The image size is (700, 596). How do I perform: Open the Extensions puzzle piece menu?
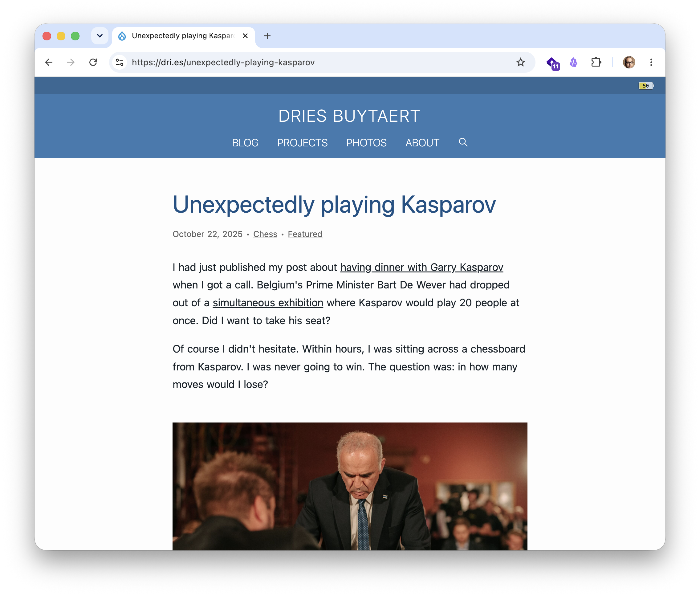click(596, 62)
